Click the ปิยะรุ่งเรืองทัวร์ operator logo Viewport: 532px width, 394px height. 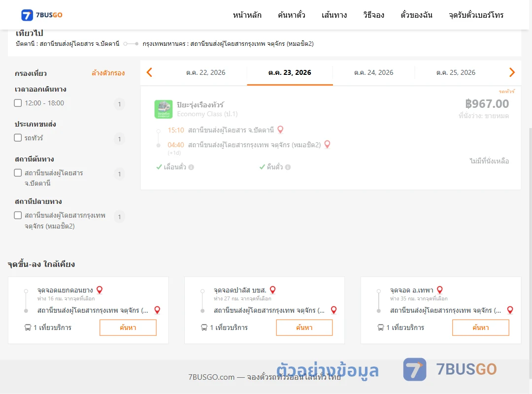163,109
